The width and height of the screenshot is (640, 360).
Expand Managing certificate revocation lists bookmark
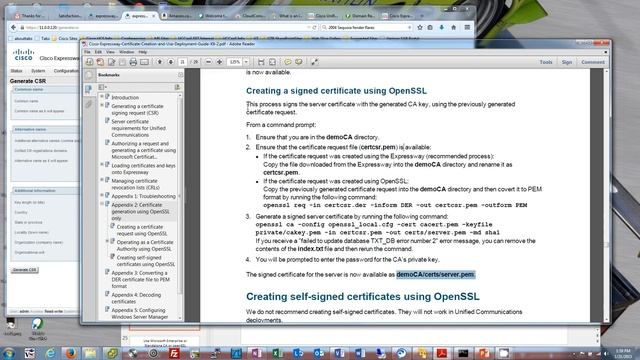102,180
